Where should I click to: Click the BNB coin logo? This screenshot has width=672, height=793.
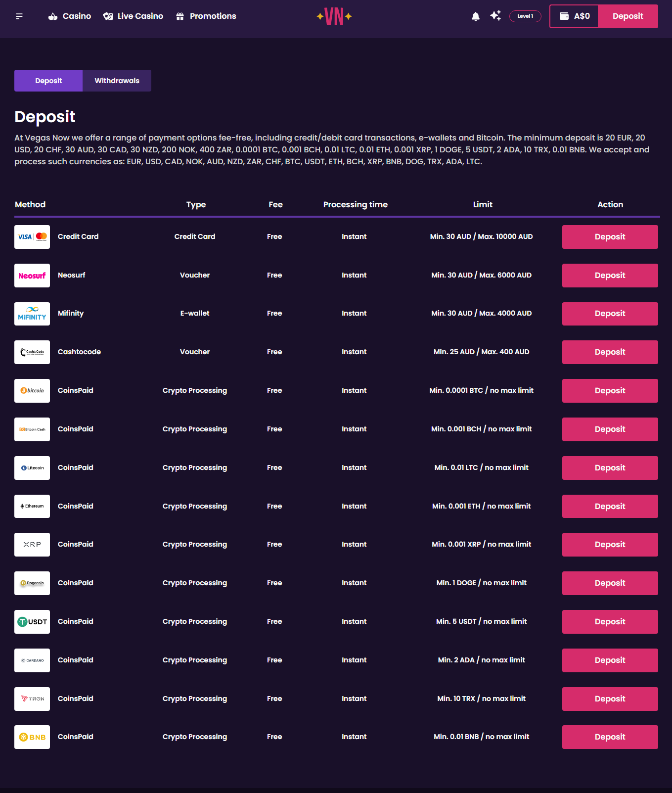pos(32,737)
